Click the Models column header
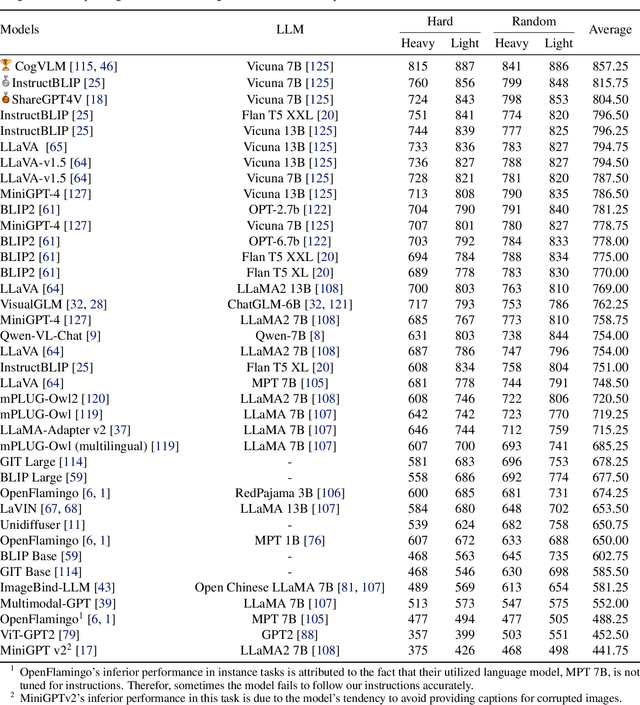The width and height of the screenshot is (640, 705). [x=20, y=30]
